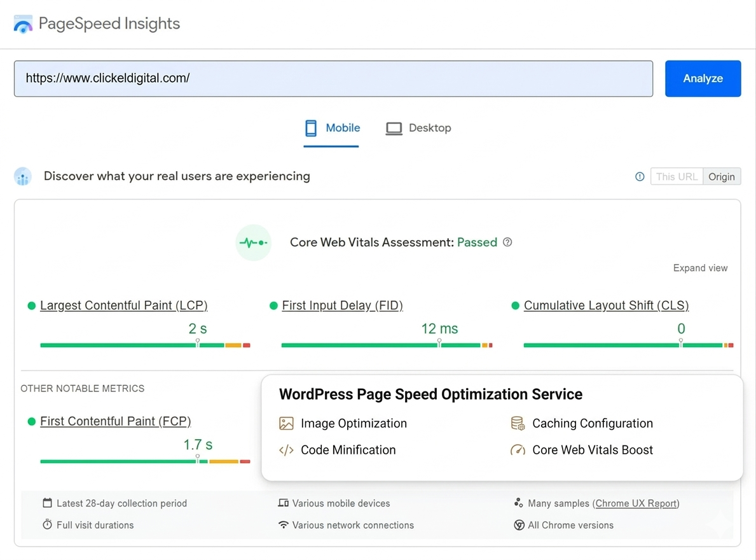Expand view of the metrics

[x=700, y=268]
